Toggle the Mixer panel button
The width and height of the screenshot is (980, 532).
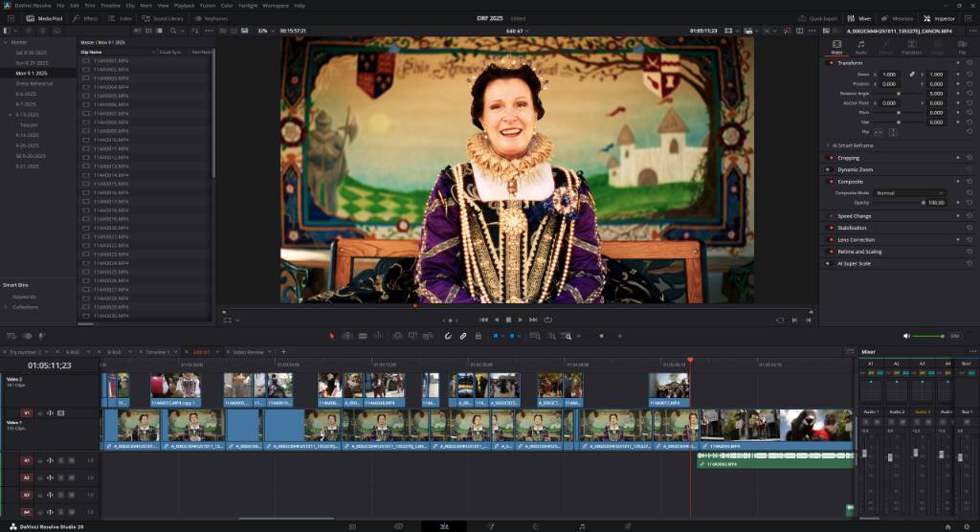pos(859,19)
